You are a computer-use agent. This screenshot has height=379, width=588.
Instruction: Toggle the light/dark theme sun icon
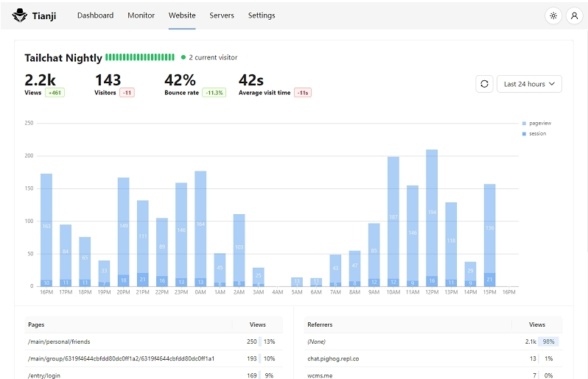(553, 15)
